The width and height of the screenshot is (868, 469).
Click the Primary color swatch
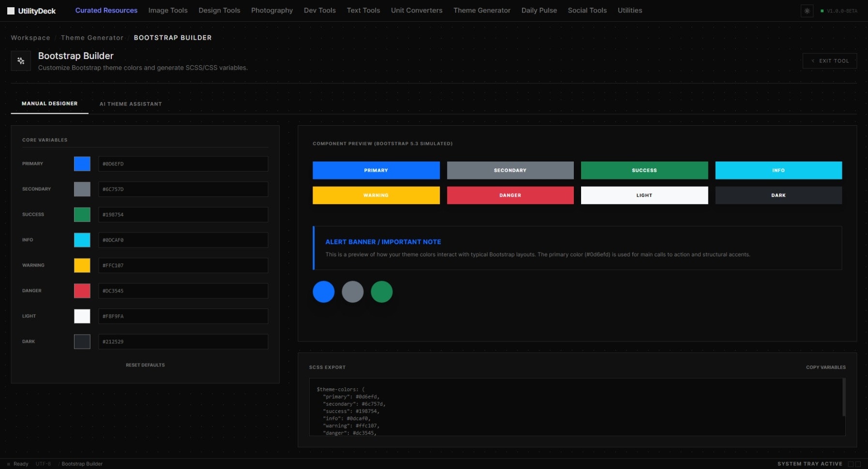tap(82, 163)
